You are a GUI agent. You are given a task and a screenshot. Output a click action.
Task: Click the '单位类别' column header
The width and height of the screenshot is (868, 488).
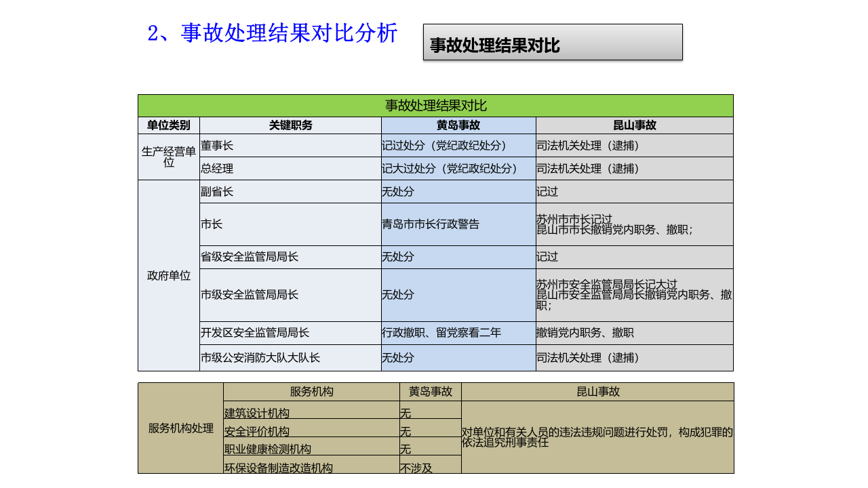[169, 125]
